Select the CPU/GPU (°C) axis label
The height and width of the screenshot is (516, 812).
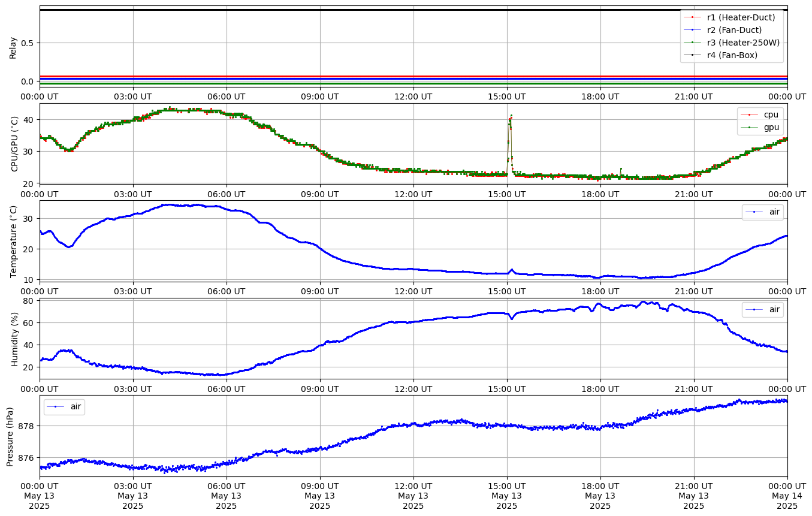coord(14,143)
